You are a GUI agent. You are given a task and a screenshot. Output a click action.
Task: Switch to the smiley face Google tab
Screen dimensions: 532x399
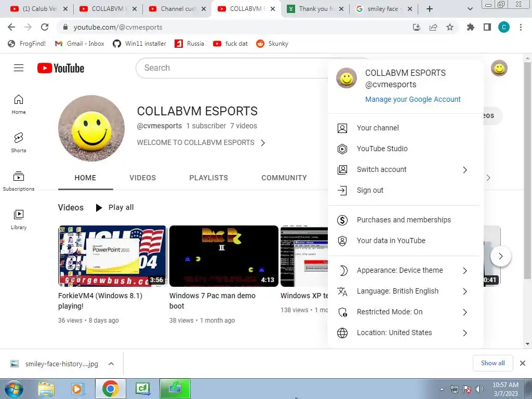[383, 9]
